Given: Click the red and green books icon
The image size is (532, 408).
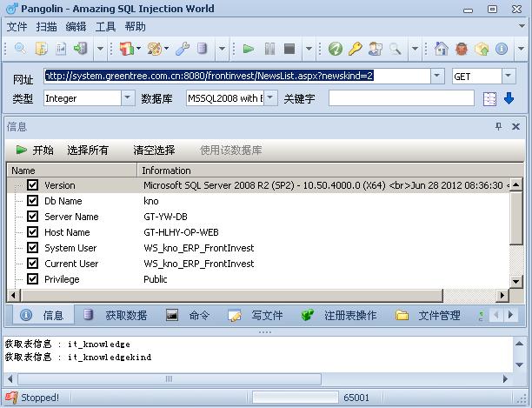Looking at the screenshot, I should pyautogui.click(x=127, y=49).
